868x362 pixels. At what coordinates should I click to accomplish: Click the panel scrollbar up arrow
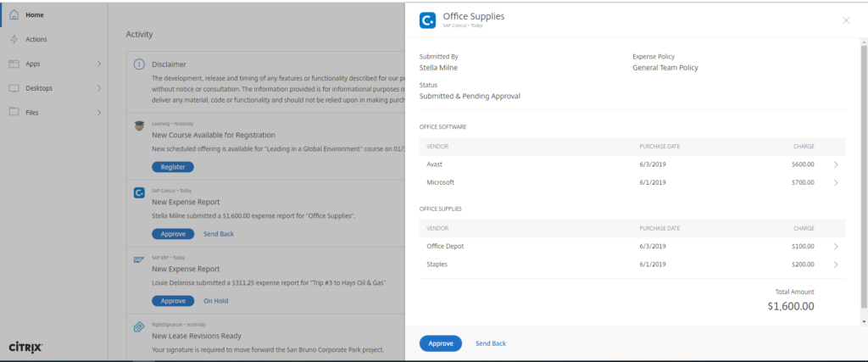[x=864, y=42]
